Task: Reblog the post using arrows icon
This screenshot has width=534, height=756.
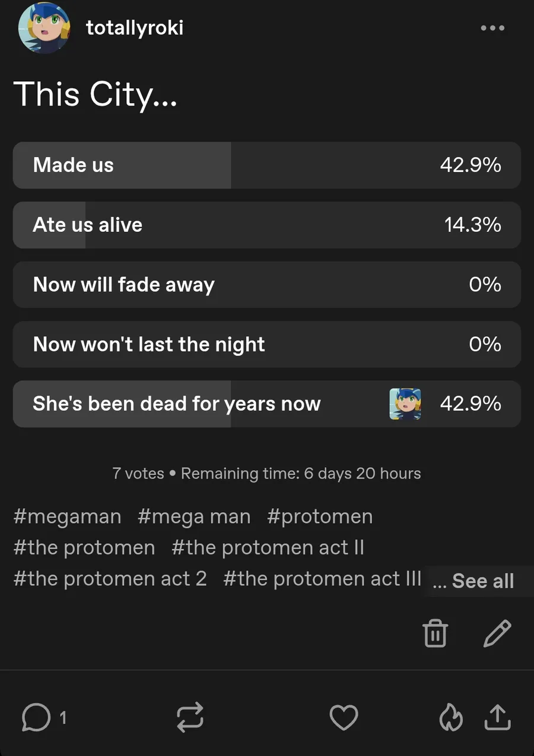Action: pos(190,717)
